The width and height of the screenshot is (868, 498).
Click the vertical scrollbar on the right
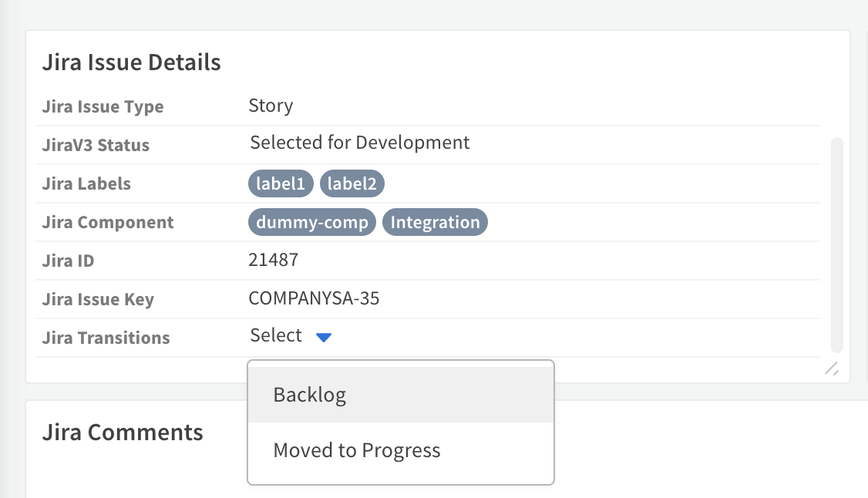coord(837,239)
